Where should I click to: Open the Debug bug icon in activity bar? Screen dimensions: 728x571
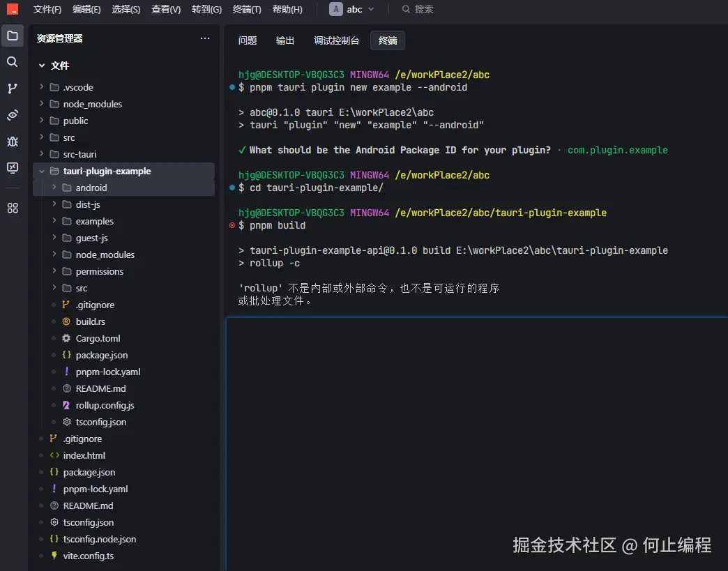[x=13, y=141]
